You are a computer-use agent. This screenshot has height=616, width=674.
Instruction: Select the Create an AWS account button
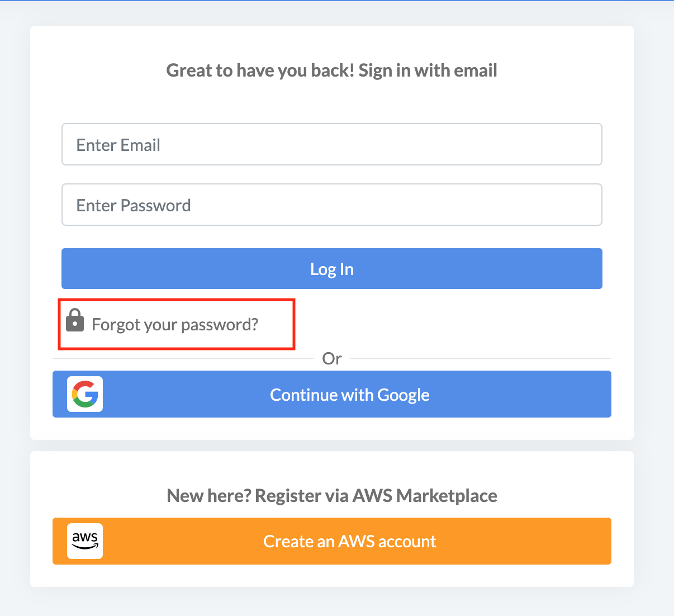pyautogui.click(x=332, y=541)
